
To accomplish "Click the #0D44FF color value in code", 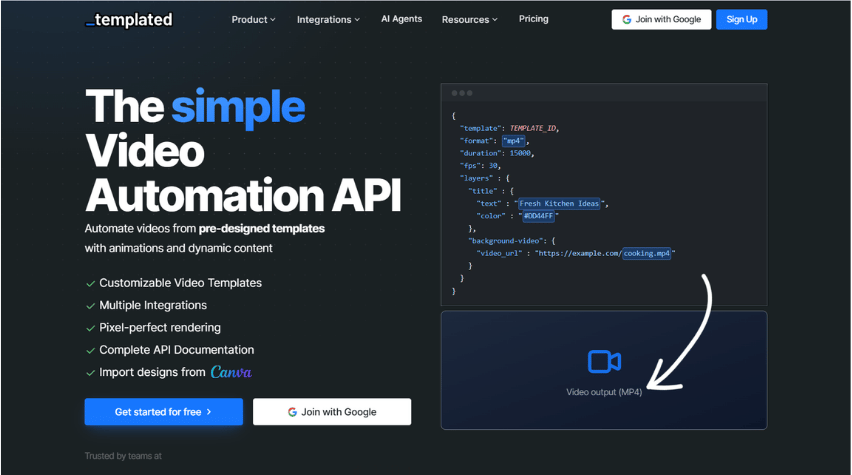I will tap(538, 216).
